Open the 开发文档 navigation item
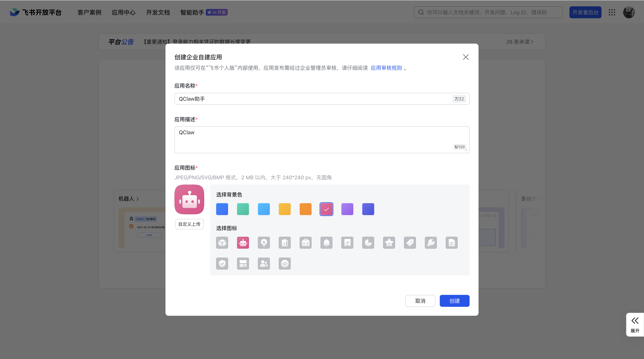 tap(158, 12)
